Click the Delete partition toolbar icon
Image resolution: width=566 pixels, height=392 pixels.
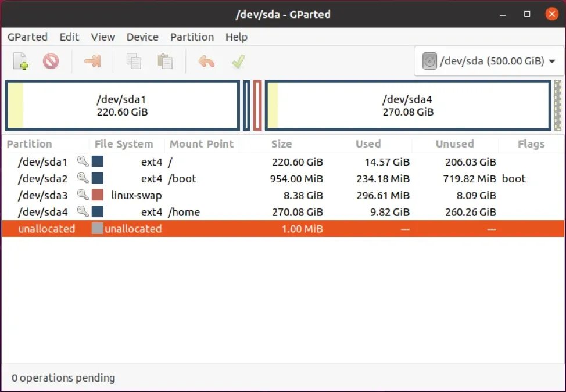click(x=51, y=61)
